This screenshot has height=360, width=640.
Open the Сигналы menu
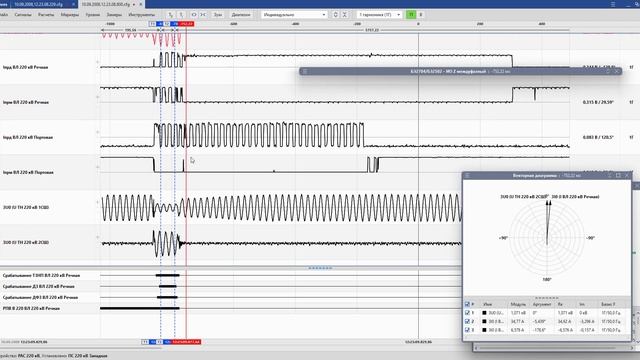pyautogui.click(x=23, y=15)
